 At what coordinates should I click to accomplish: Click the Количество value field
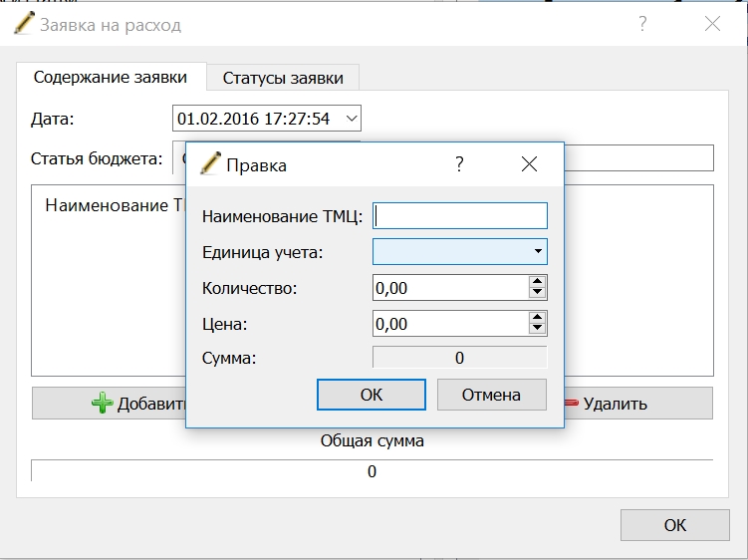pos(451,287)
